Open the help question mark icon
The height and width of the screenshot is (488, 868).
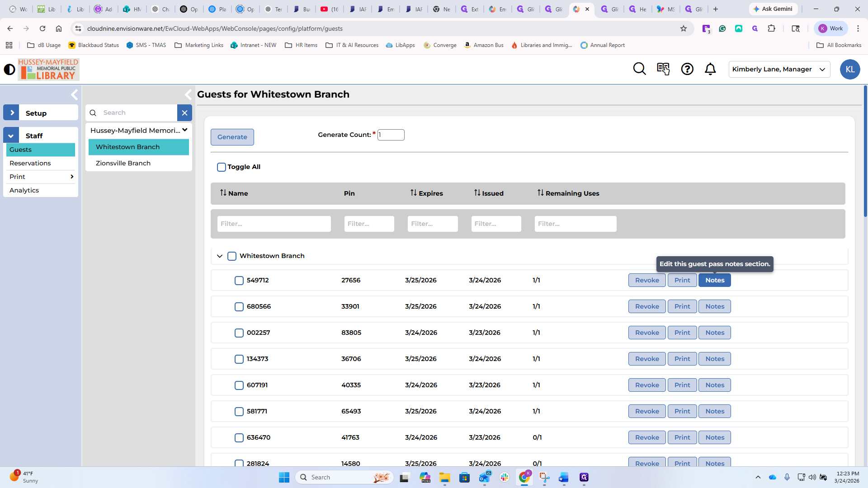click(687, 69)
